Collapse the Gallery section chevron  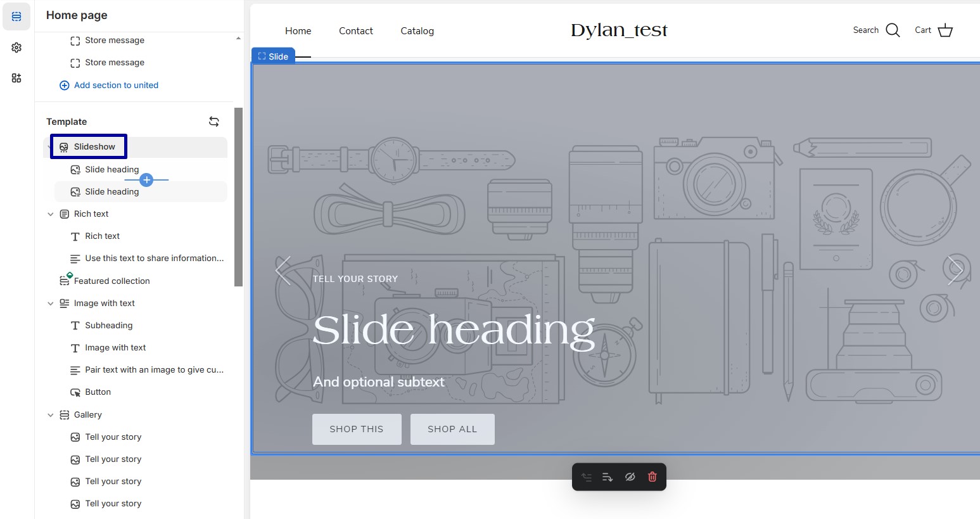pos(51,415)
